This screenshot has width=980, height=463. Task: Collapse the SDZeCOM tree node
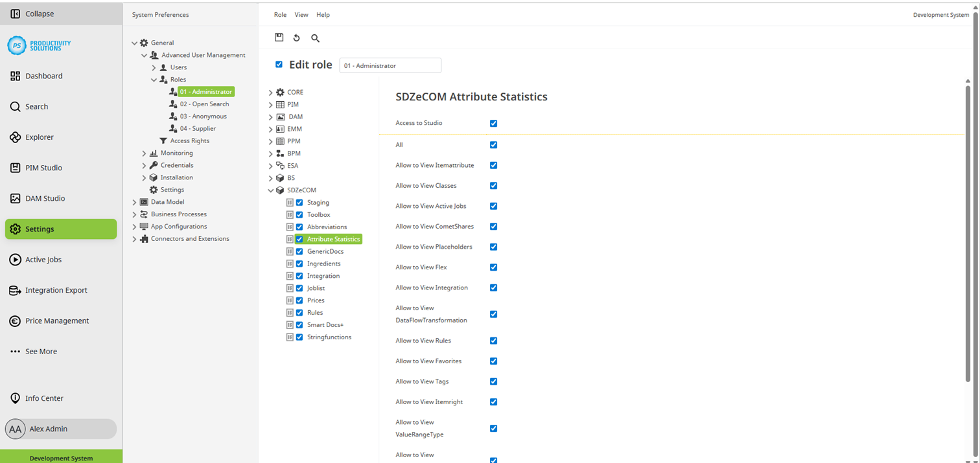270,190
